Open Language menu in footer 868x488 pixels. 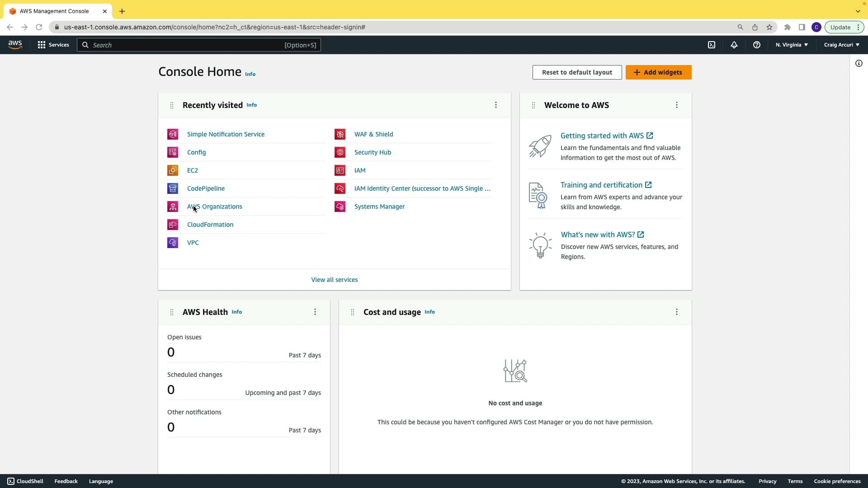101,481
